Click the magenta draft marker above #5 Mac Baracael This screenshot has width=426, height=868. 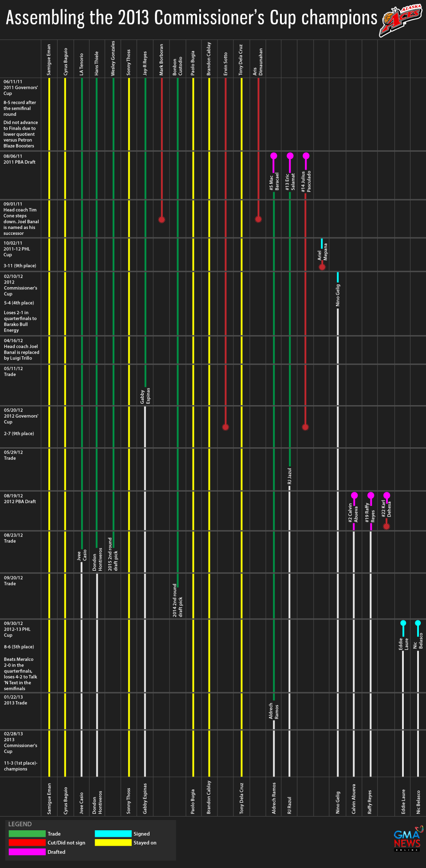click(274, 156)
